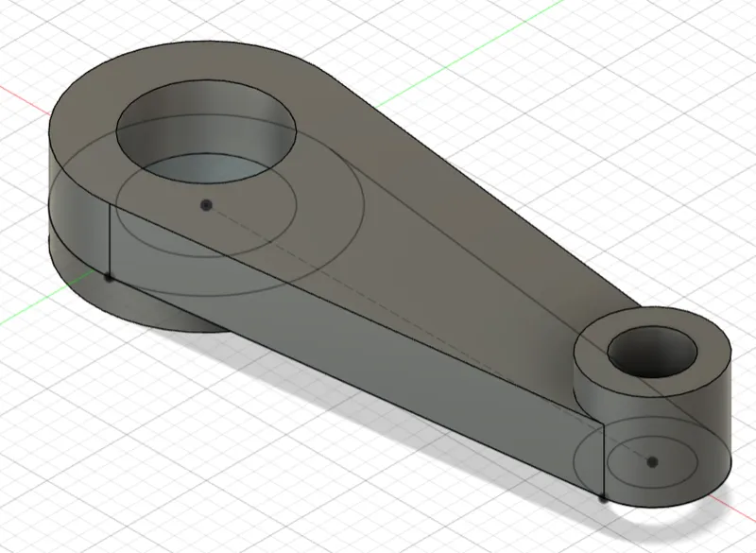Click the sketch point below the small boss corner
Screen dimensions: 756x553
tap(603, 499)
